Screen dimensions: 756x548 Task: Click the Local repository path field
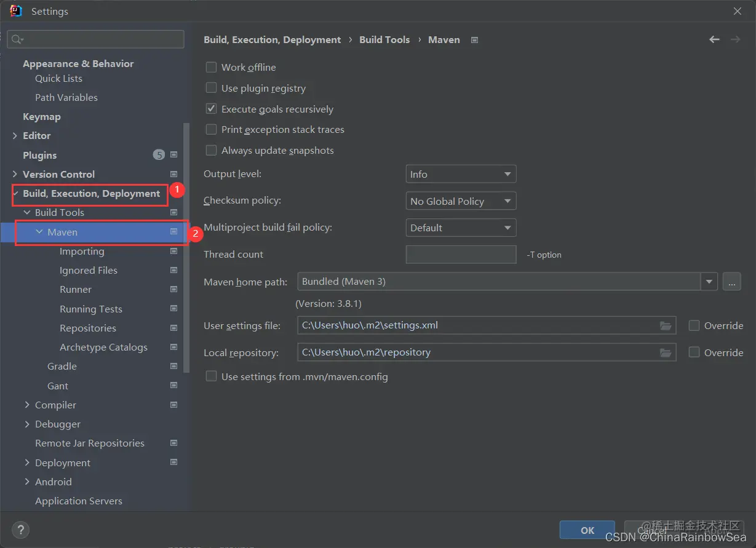[x=486, y=352]
